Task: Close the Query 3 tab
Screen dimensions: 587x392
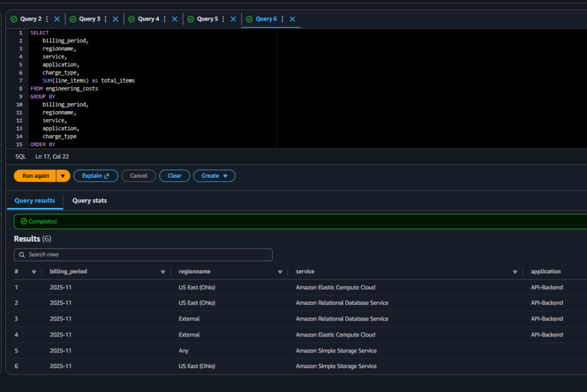Action: coord(115,19)
